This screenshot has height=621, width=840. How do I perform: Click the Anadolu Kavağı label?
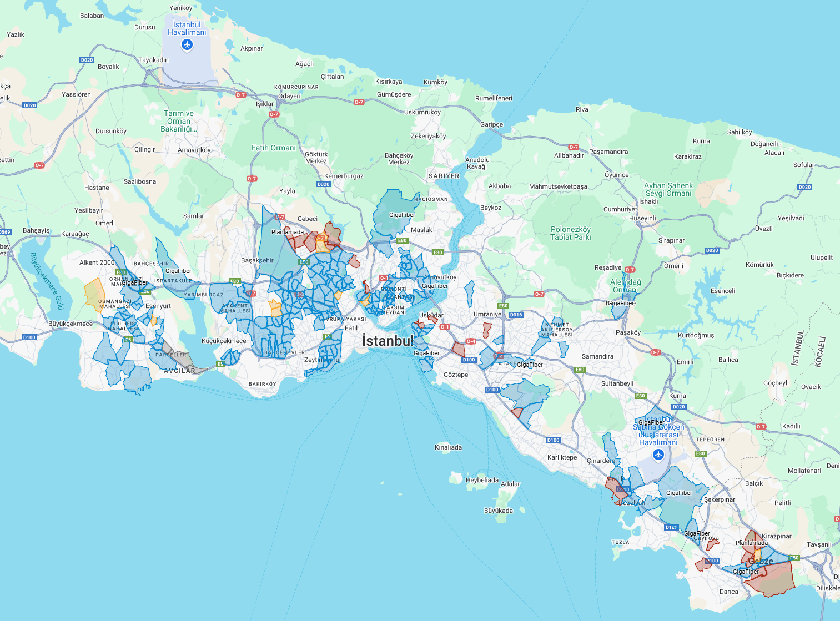(477, 163)
